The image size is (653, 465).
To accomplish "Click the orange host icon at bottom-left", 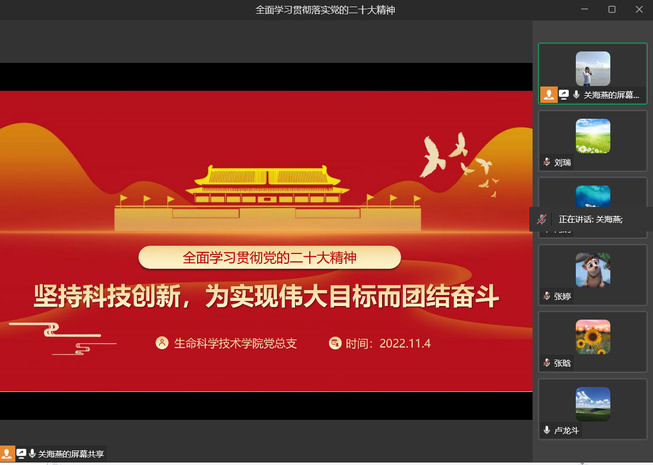I will pyautogui.click(x=8, y=454).
